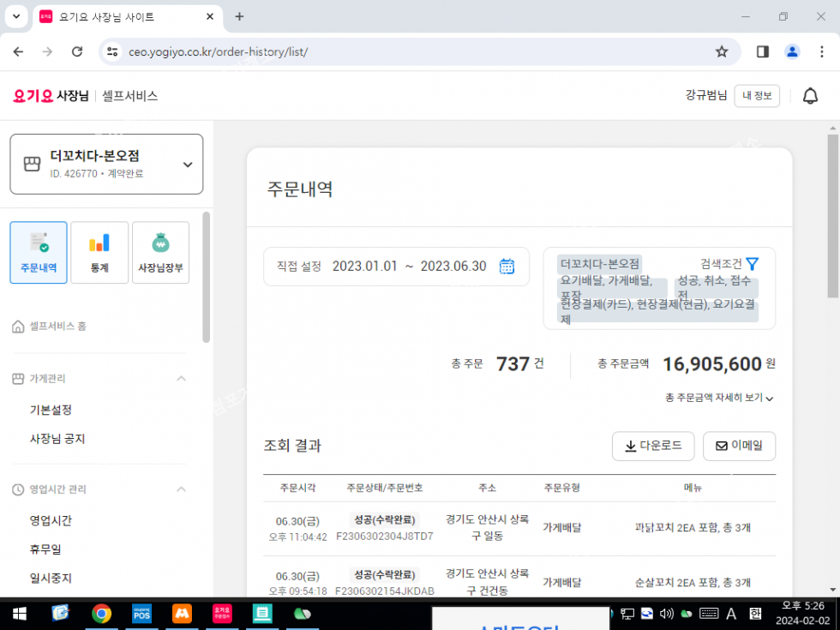The width and height of the screenshot is (840, 630).
Task: Open the 기본설정 menu item
Action: 51,410
